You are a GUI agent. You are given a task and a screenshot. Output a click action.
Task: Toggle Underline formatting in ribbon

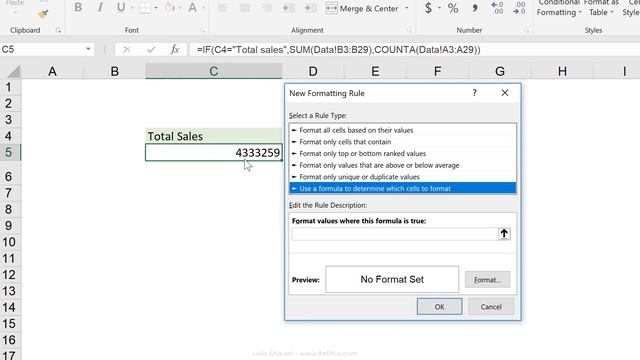[121, 8]
